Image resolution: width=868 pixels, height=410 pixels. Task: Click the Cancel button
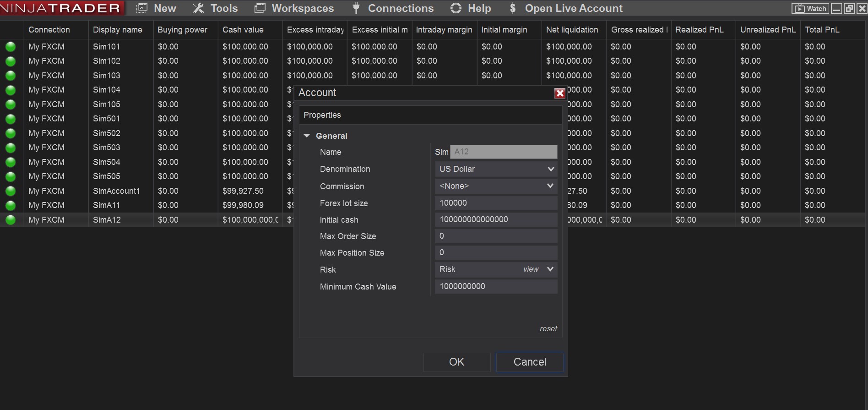pyautogui.click(x=530, y=362)
